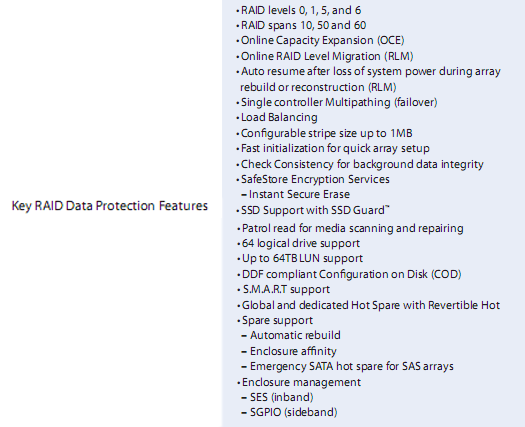525x427 pixels.
Task: Select 'Up to 64TB LUN support' line
Action: click(300, 259)
